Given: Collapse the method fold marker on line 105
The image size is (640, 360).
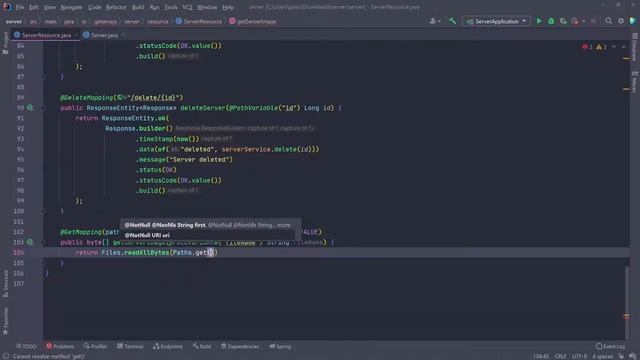Looking at the screenshot, I should [x=43, y=263].
